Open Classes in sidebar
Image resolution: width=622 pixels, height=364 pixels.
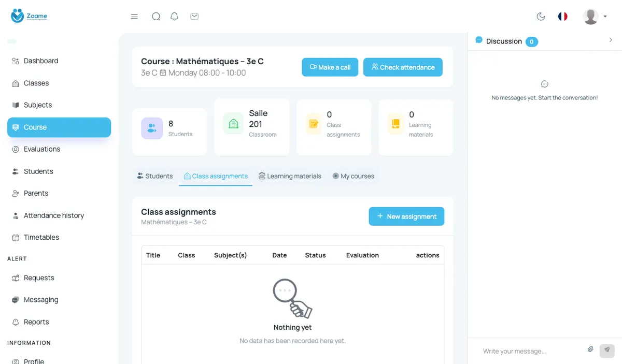59,83
